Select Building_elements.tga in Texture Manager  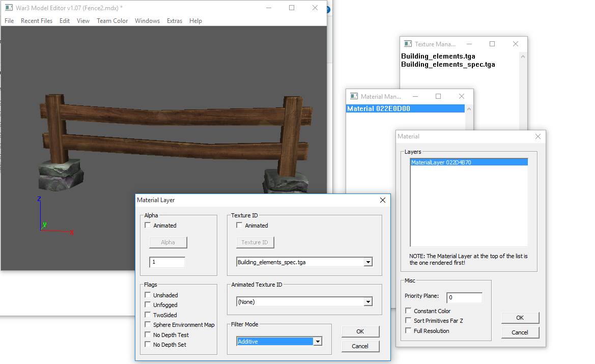tap(438, 56)
